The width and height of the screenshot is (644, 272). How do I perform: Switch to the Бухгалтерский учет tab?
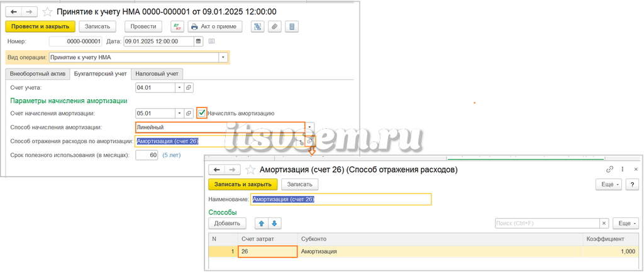click(100, 74)
